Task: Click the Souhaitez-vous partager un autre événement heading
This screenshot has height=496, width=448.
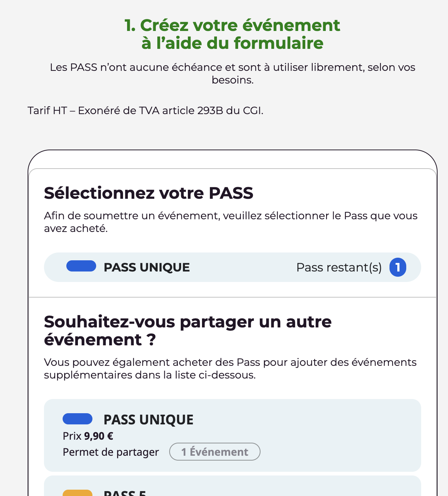Action: tap(187, 331)
